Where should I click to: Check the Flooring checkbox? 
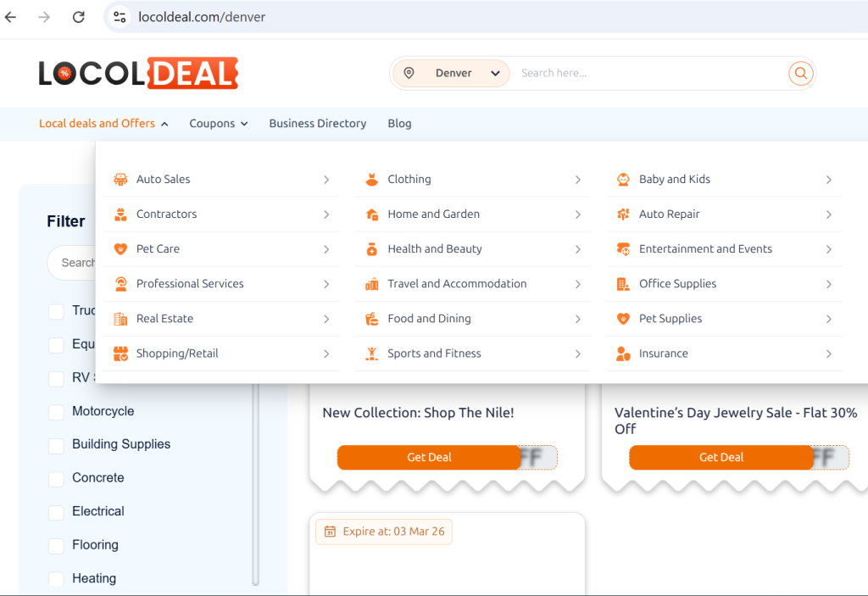[x=56, y=545]
